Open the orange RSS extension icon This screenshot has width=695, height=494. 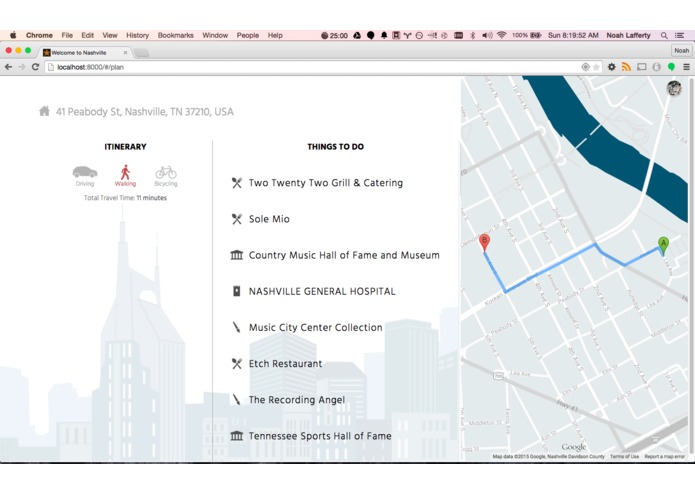click(x=626, y=67)
